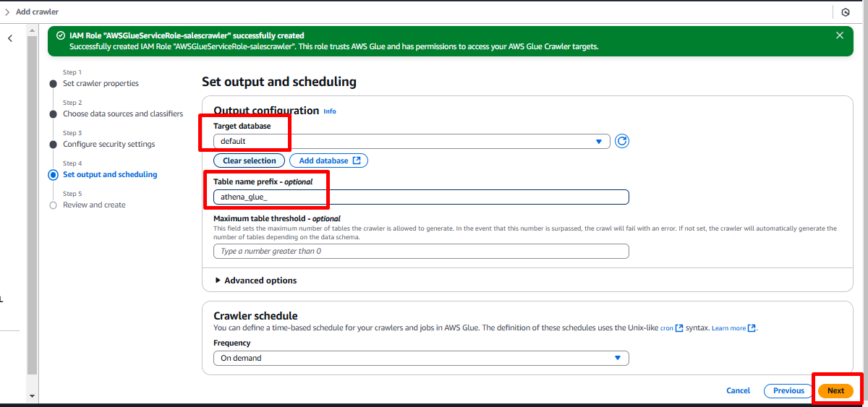This screenshot has height=407, width=868.
Task: Click the clock icon in top-right corner
Action: tap(845, 12)
